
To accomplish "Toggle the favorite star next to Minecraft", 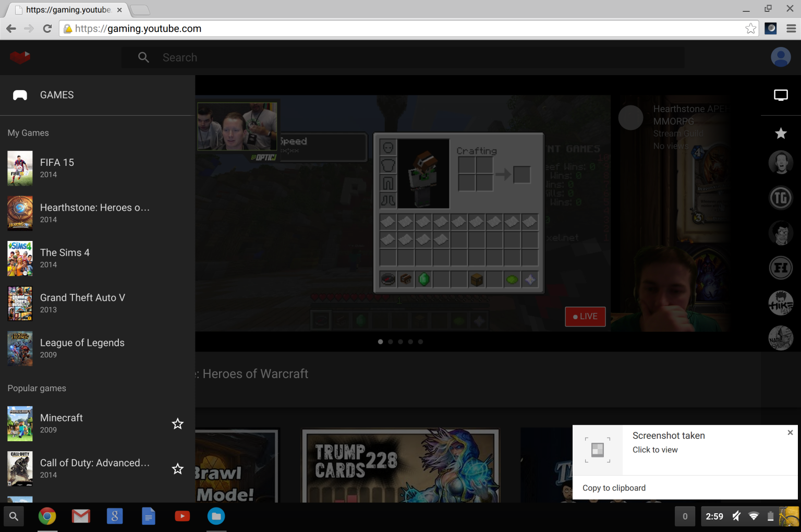I will point(178,424).
